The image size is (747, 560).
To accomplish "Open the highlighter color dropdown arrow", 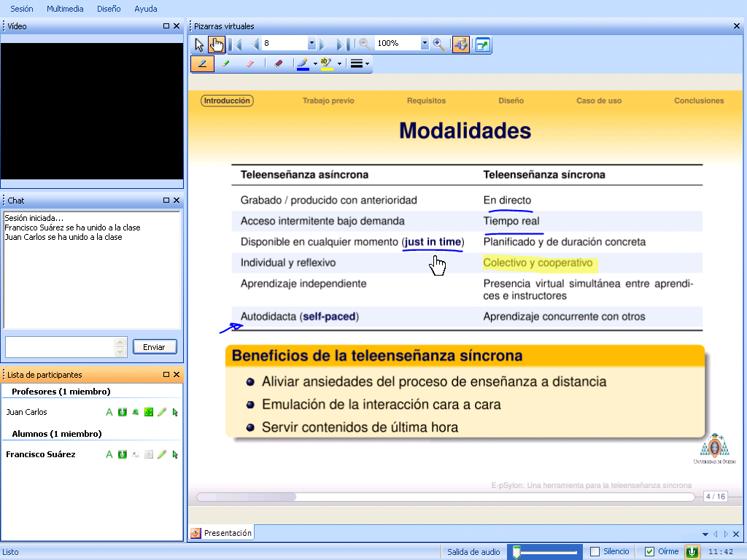I will pyautogui.click(x=339, y=64).
